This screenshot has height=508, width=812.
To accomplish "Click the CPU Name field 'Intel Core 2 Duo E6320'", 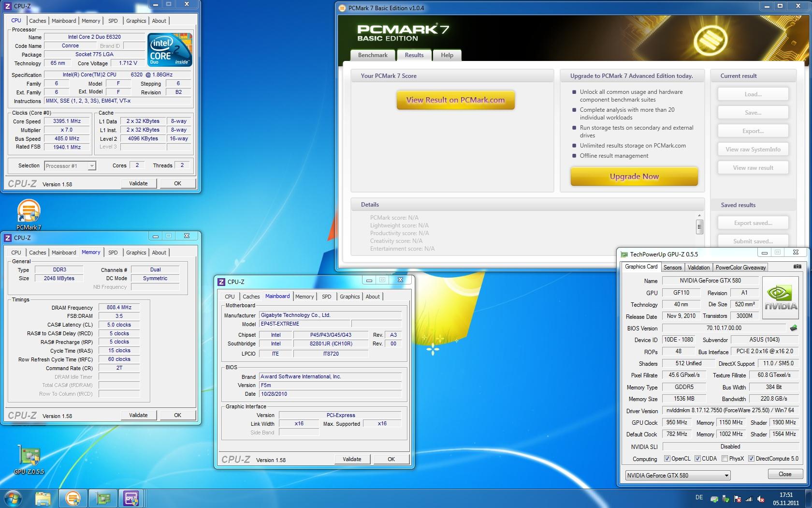I will tap(94, 37).
